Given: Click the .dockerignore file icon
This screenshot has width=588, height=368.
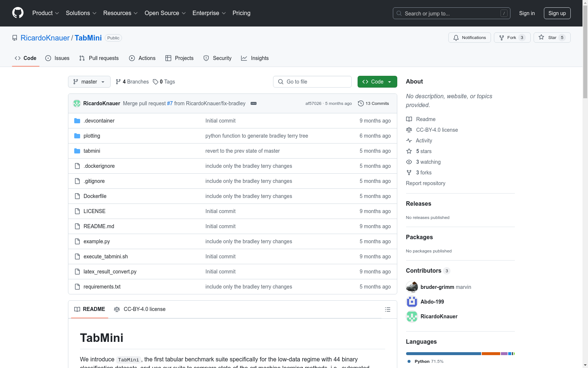Looking at the screenshot, I should pos(77,166).
